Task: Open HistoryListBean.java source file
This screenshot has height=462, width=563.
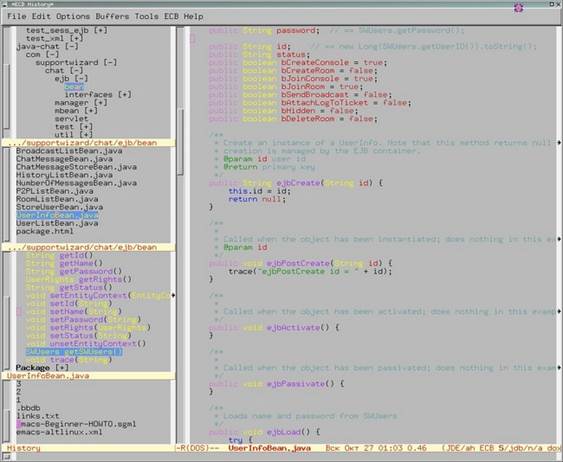Action: tap(64, 175)
